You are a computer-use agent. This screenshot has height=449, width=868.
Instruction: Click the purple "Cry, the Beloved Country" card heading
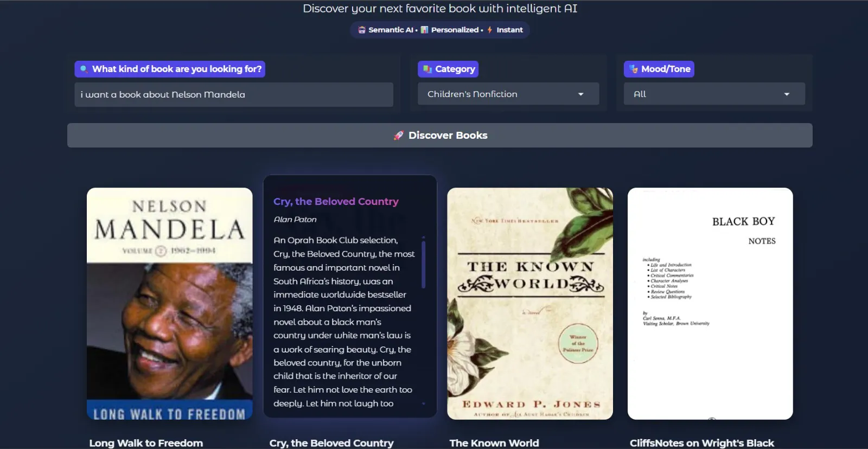click(336, 202)
